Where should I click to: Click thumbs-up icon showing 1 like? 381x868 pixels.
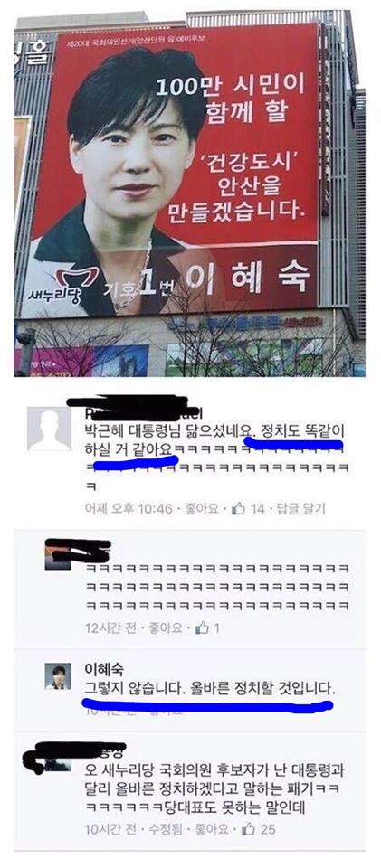click(203, 628)
